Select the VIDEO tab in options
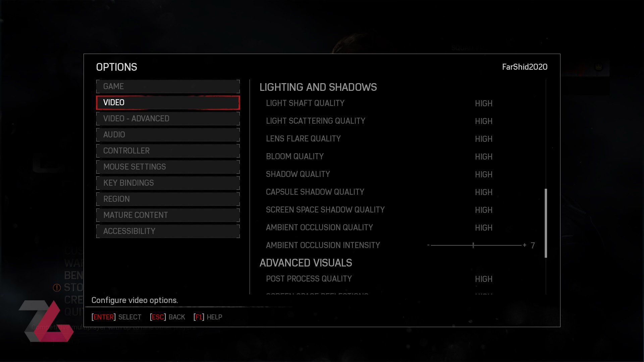The width and height of the screenshot is (644, 362). (168, 103)
